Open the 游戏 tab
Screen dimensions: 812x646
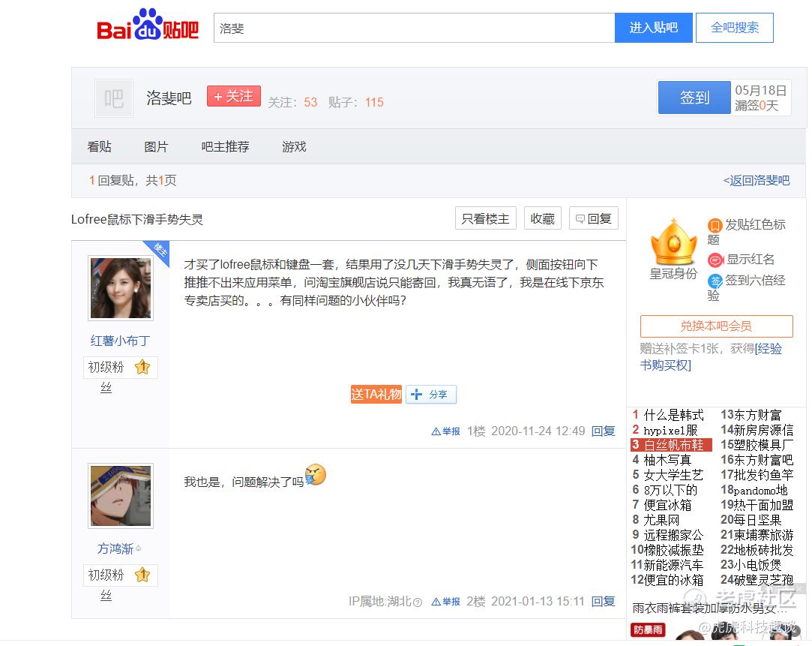[x=294, y=146]
